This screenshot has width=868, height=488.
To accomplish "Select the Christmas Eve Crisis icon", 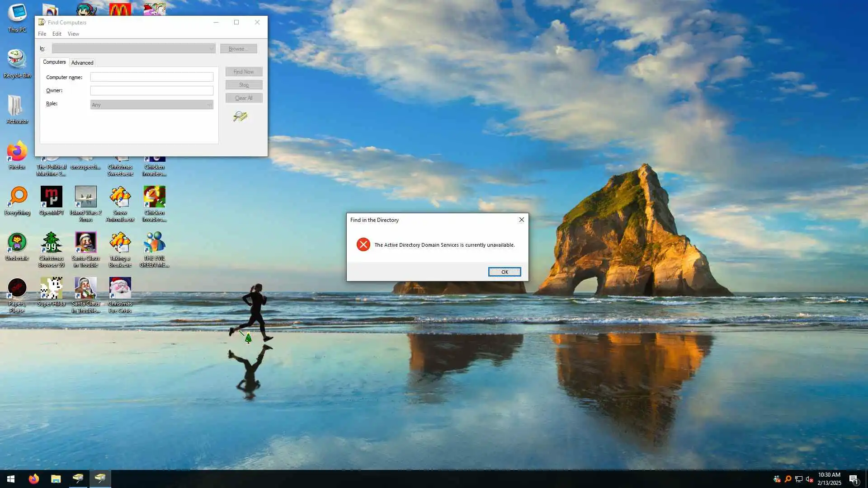I will click(x=120, y=289).
